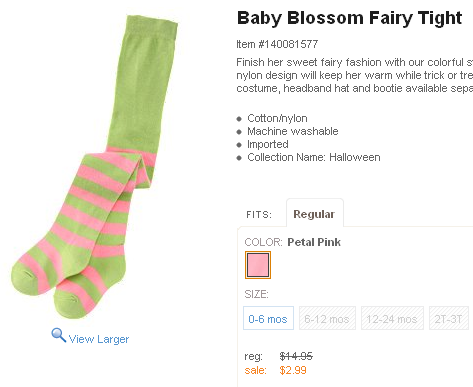The height and width of the screenshot is (387, 473).
Task: Click the Baby Blossom Fairy Tight title
Action: (349, 18)
